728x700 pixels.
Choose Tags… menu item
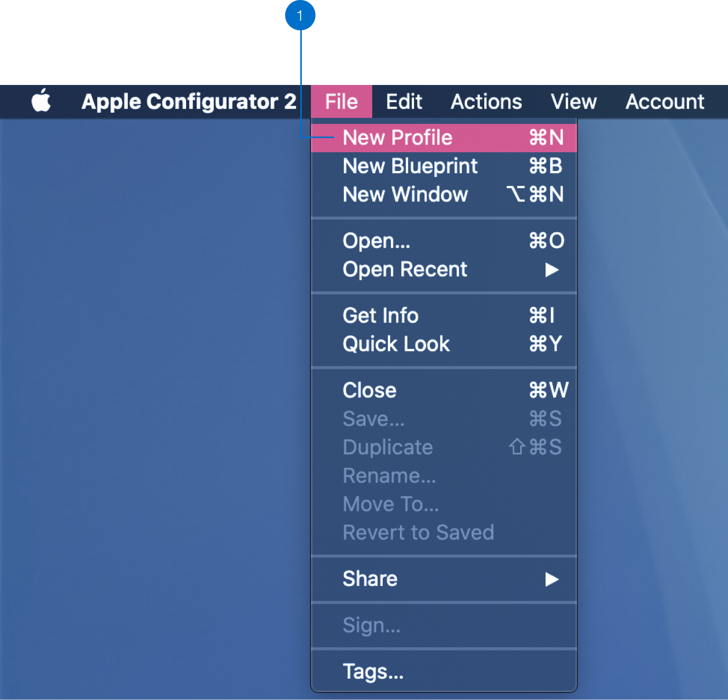coord(444,672)
